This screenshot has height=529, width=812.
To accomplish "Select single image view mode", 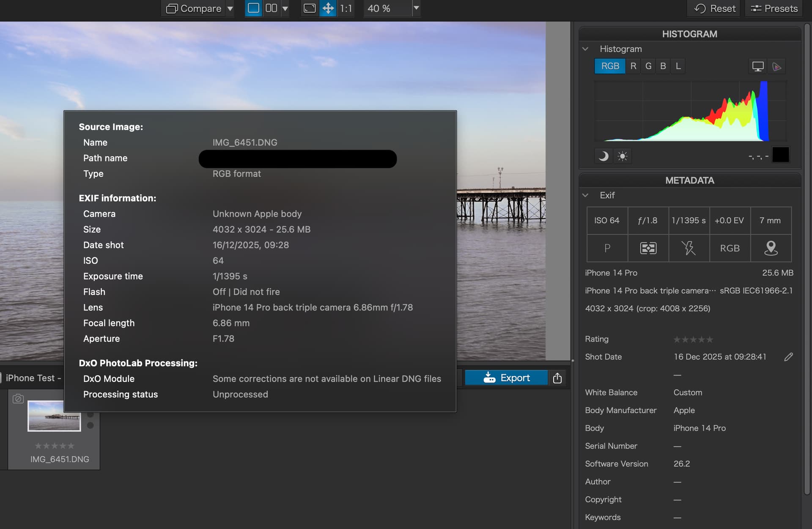I will (x=253, y=8).
